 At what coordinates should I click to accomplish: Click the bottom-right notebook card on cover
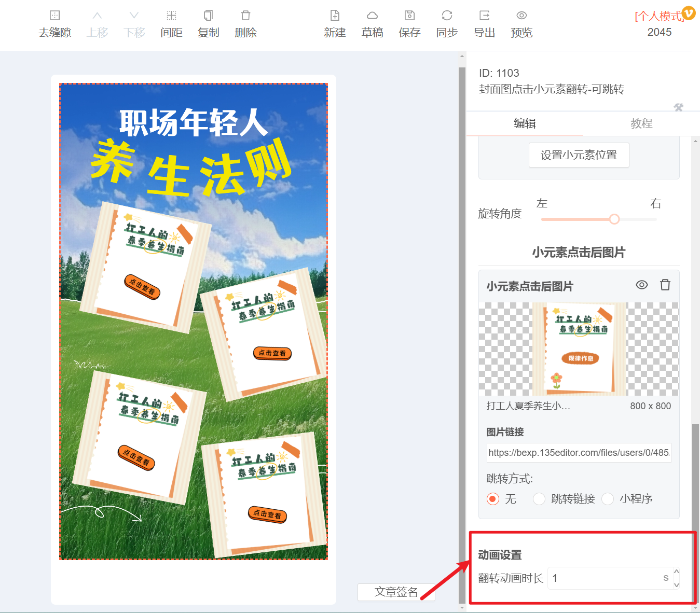pos(265,494)
